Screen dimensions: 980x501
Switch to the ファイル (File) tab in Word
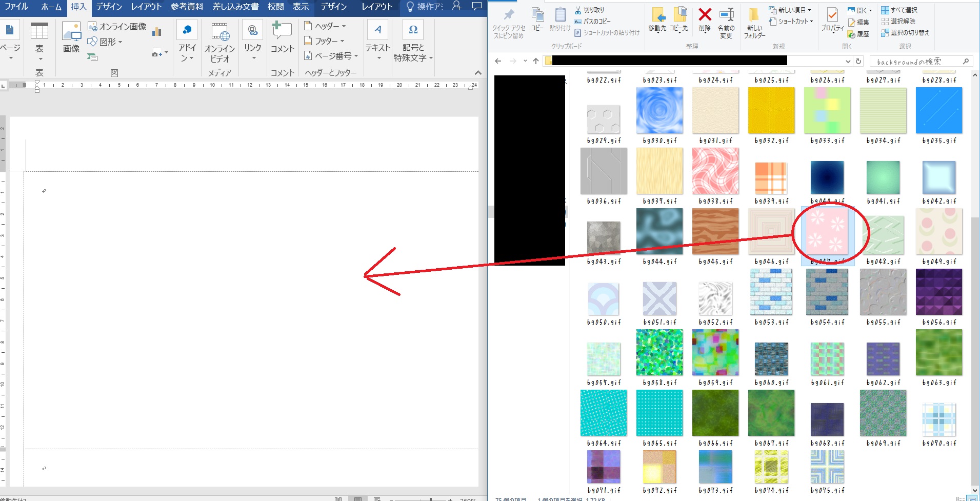click(16, 7)
